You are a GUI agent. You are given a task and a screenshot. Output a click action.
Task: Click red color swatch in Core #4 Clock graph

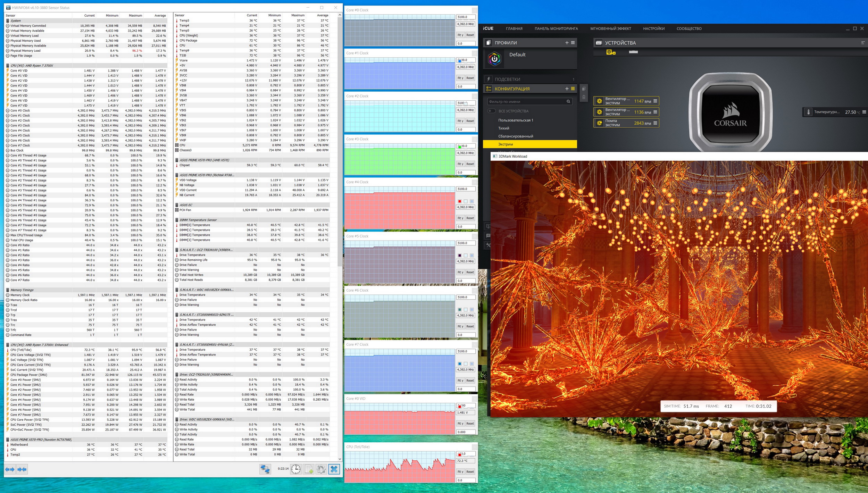pos(460,201)
